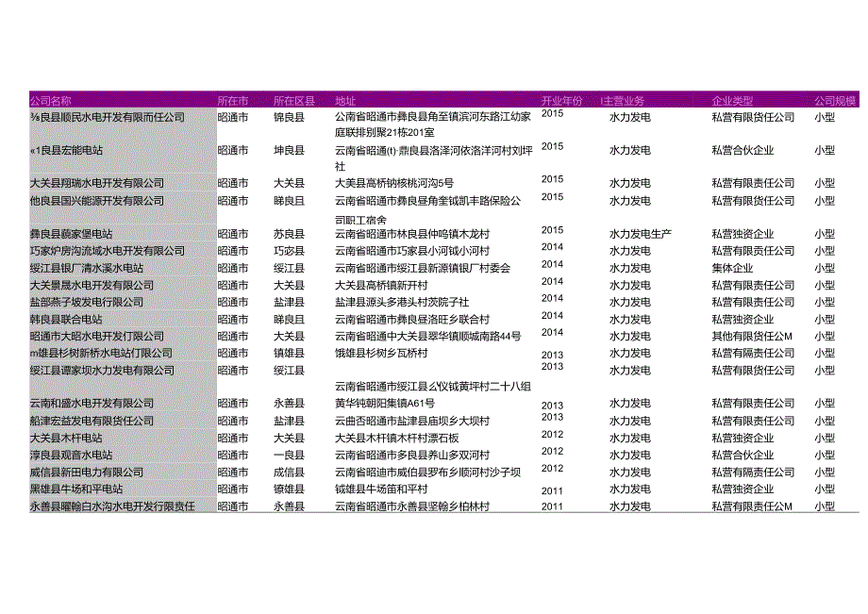
Task: Click district cell 苏良县
Action: pyautogui.click(x=289, y=234)
